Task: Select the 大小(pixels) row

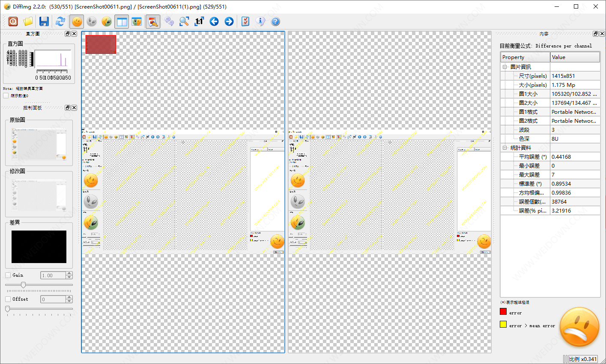Action: point(550,85)
